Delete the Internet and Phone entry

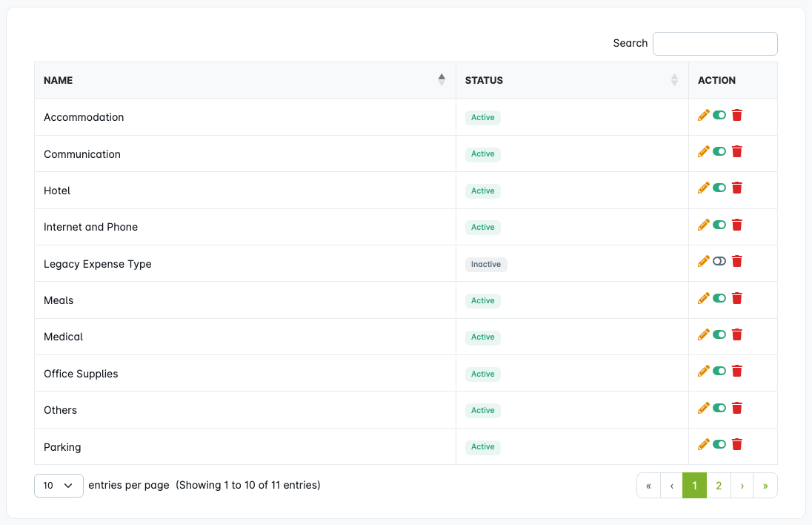pos(736,225)
